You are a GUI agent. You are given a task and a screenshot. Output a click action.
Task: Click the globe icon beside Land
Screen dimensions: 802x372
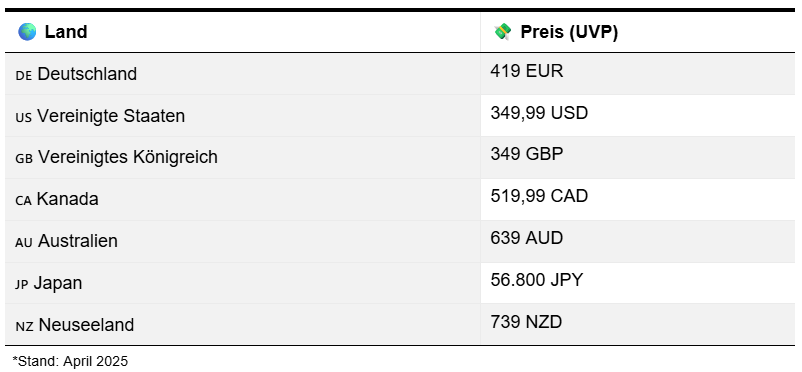27,32
